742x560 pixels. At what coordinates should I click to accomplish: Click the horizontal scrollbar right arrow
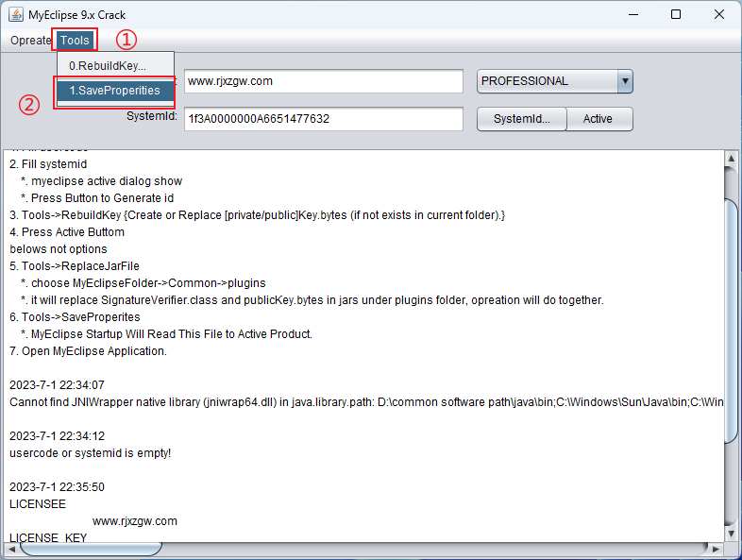(x=716, y=549)
